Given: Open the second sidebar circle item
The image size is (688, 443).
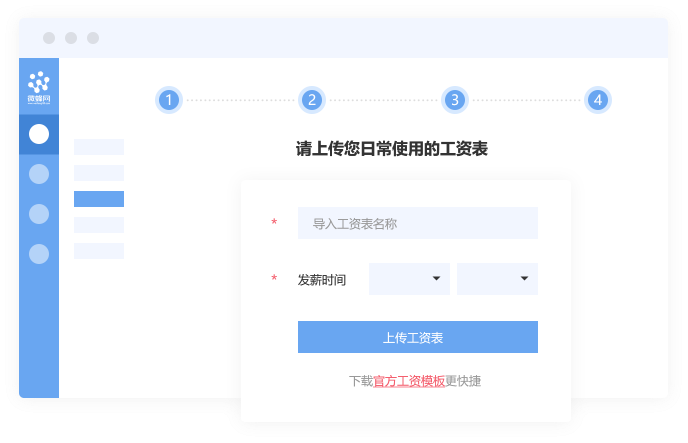Looking at the screenshot, I should pyautogui.click(x=39, y=174).
